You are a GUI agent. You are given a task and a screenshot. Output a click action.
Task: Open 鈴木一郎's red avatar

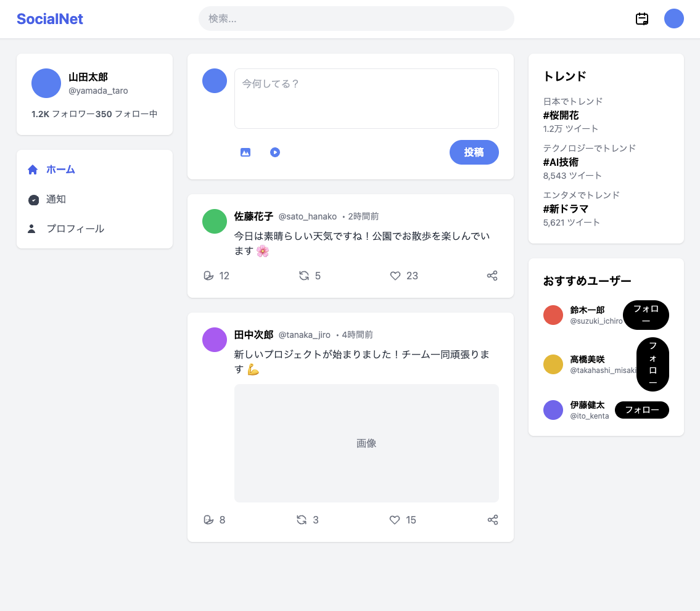(553, 315)
